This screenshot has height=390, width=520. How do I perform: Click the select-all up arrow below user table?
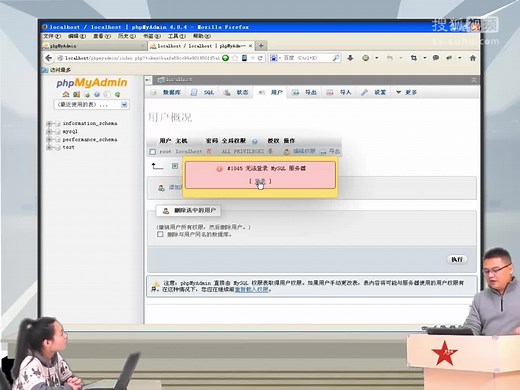[x=157, y=166]
